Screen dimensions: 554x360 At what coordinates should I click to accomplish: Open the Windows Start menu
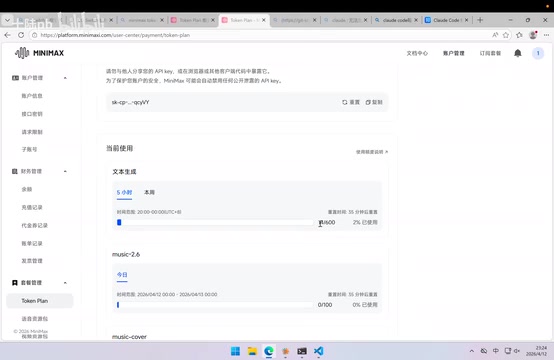(x=235, y=351)
